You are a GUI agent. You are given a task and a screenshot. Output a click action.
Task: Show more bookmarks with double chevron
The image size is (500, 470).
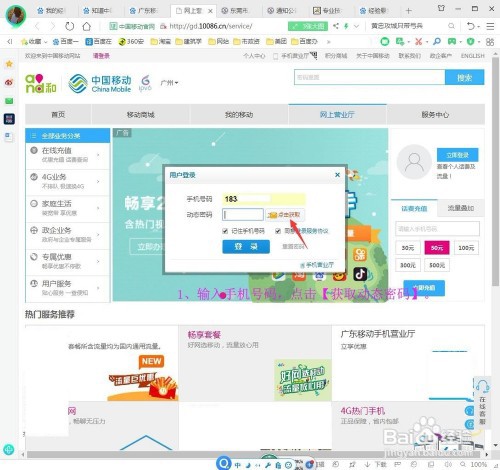click(328, 42)
